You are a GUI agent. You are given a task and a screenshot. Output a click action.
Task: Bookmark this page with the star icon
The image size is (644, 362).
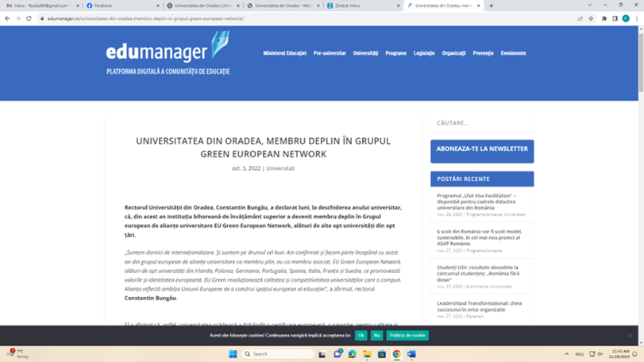(591, 18)
